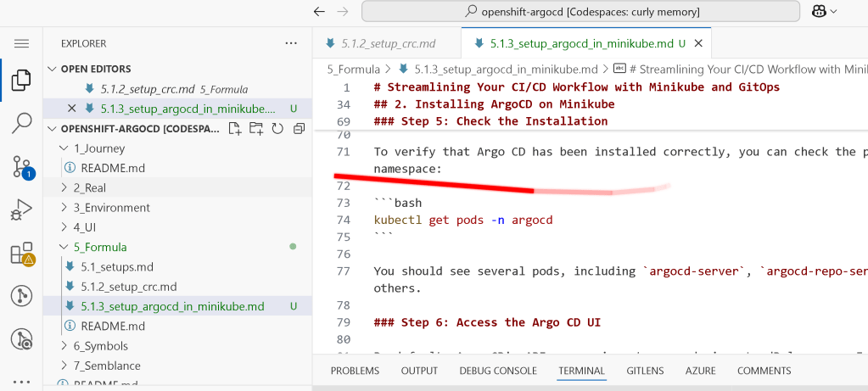This screenshot has width=868, height=391.
Task: Create a new folder in OPENSHIFT-ARGOCD
Action: [x=255, y=129]
